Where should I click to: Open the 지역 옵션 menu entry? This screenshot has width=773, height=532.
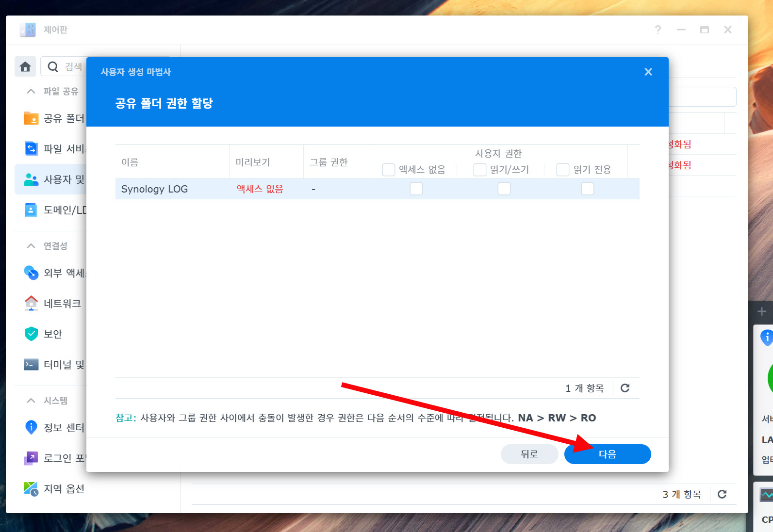click(64, 489)
